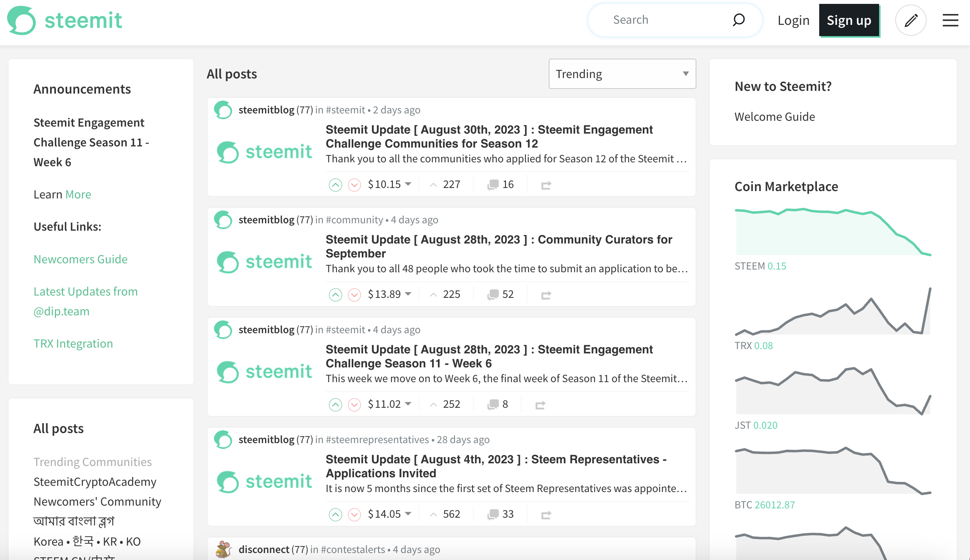Click the search magnifier icon
The image size is (970, 560).
coord(738,20)
